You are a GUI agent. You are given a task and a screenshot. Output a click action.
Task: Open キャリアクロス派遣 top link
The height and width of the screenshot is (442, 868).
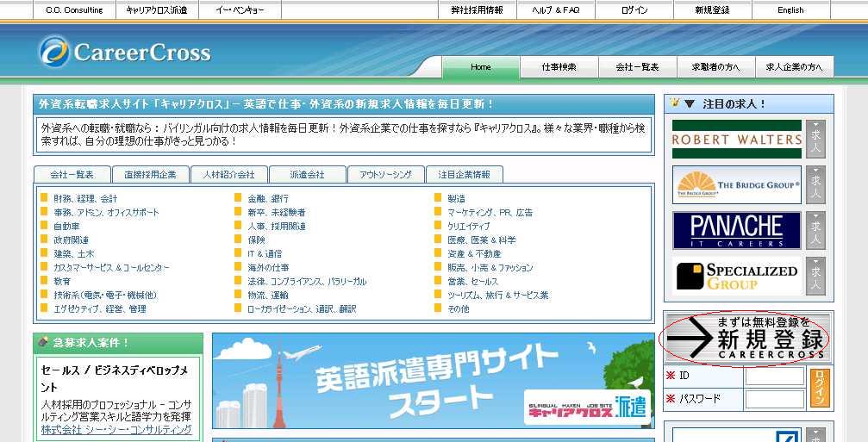point(157,10)
